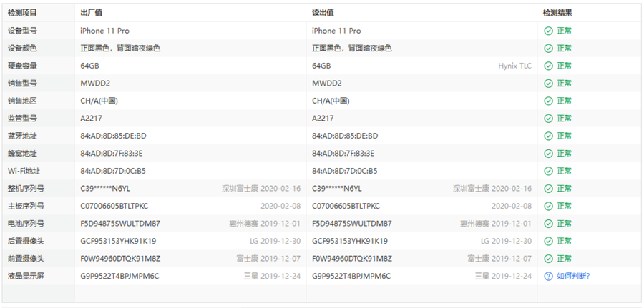The height and width of the screenshot is (308, 644).
Task: Click the 正常 status text for 前置摄像头
Action: (565, 259)
